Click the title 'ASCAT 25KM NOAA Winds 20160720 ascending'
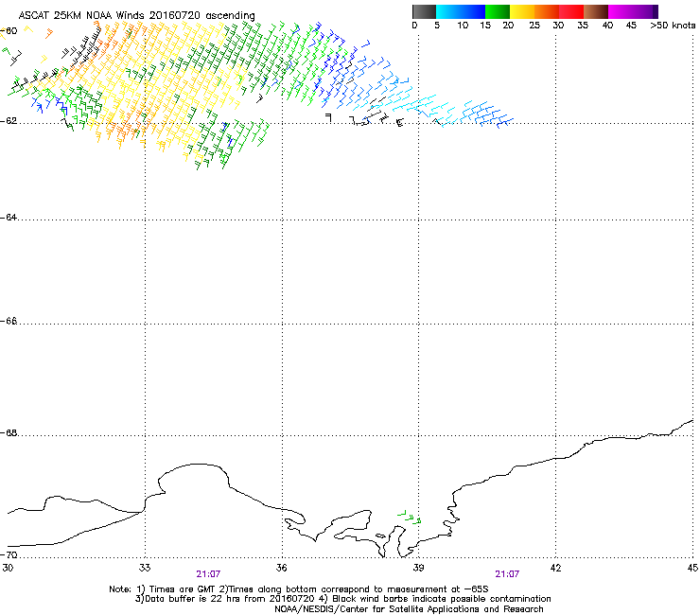Screen dimensions: 700x615 (136, 16)
